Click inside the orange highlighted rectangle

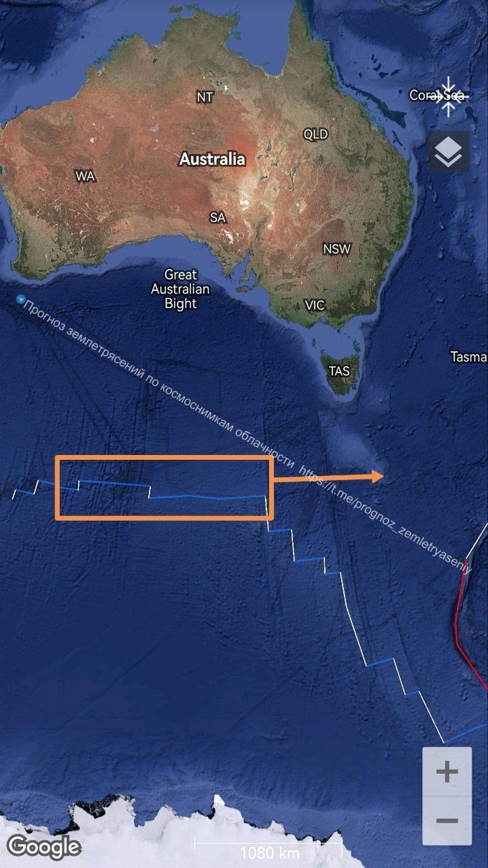pyautogui.click(x=164, y=488)
